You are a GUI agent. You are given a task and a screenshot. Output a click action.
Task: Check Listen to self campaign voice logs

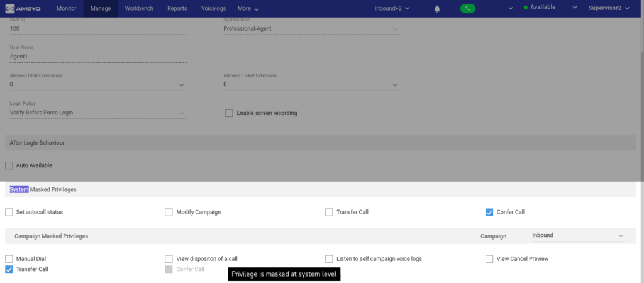click(329, 258)
